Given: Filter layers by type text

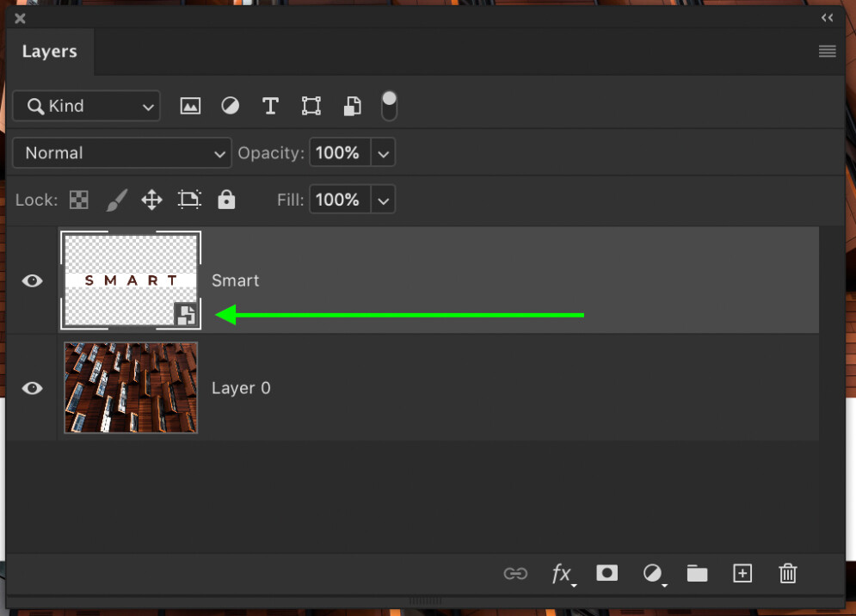Looking at the screenshot, I should [x=270, y=105].
